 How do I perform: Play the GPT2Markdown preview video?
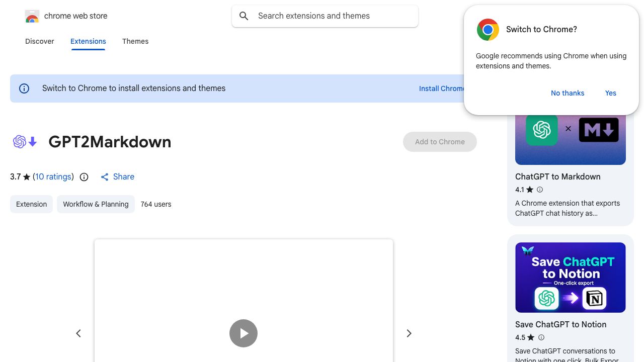tap(244, 333)
